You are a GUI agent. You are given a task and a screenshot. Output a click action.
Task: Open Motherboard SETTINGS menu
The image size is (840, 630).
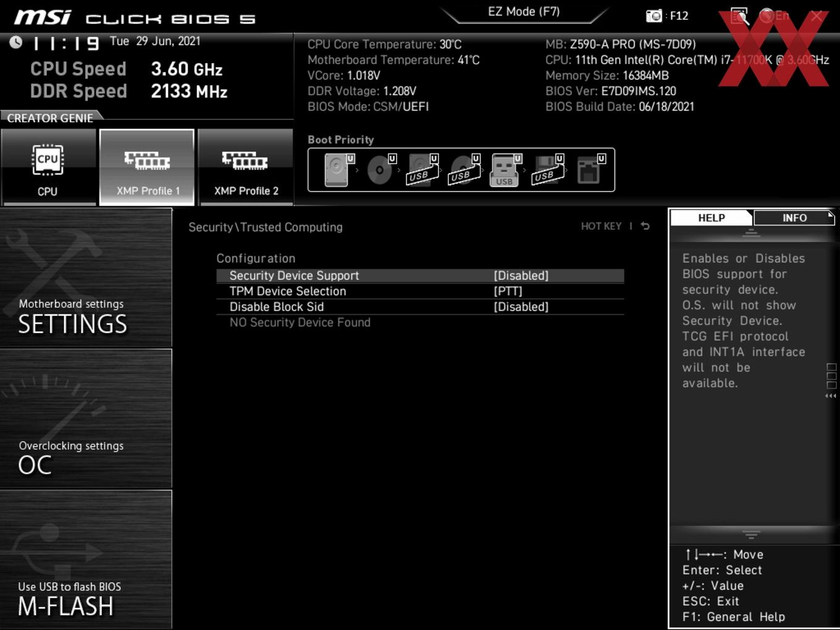[x=86, y=277]
